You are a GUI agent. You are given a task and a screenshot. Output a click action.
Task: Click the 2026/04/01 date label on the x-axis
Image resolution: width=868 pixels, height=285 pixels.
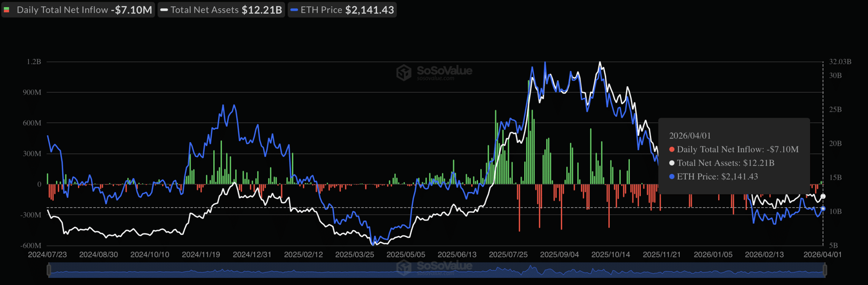(822, 254)
